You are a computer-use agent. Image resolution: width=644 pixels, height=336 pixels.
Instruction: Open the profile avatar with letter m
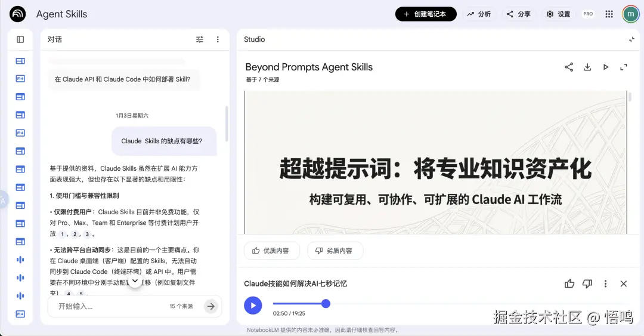(630, 14)
